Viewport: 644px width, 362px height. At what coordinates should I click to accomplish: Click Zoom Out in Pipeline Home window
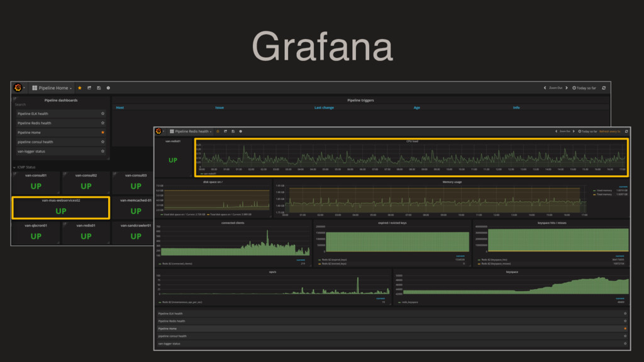(x=556, y=88)
